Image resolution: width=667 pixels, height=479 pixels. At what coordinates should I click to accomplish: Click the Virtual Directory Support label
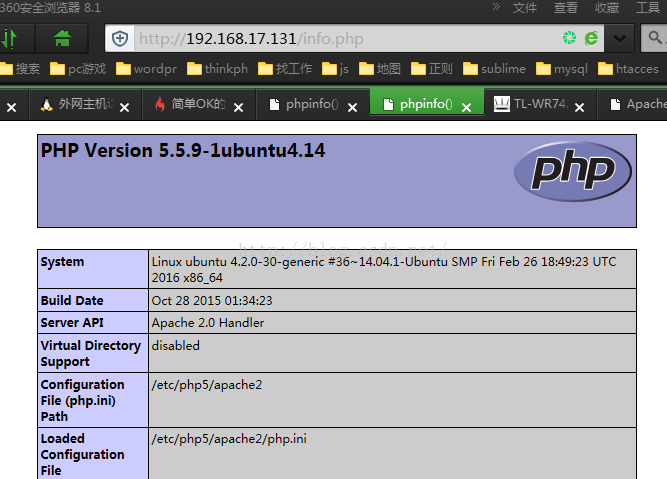(91, 354)
